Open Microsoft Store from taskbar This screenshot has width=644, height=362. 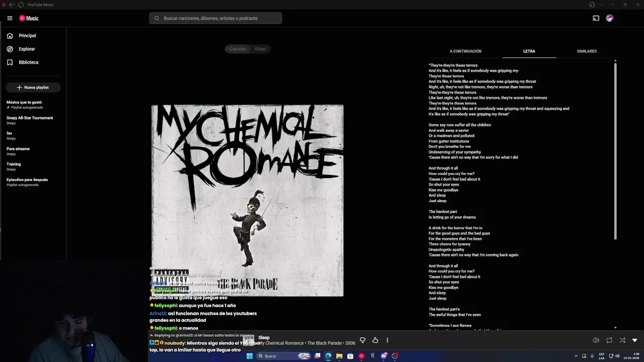350,356
